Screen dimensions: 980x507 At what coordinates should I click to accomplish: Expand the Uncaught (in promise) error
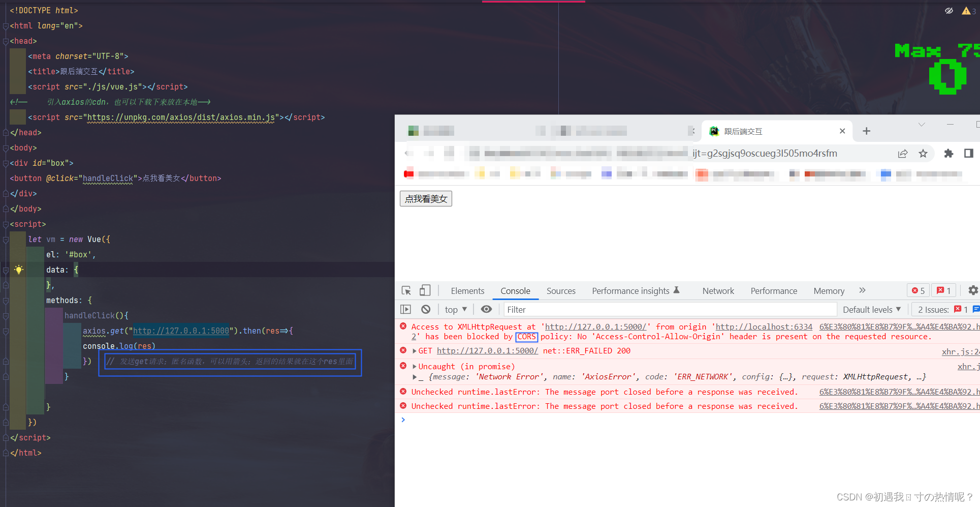point(415,366)
